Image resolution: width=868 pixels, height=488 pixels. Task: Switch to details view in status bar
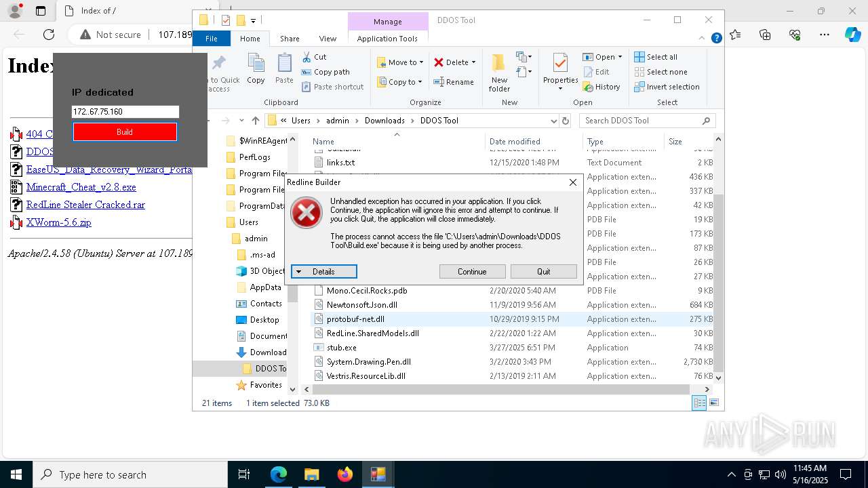point(699,403)
